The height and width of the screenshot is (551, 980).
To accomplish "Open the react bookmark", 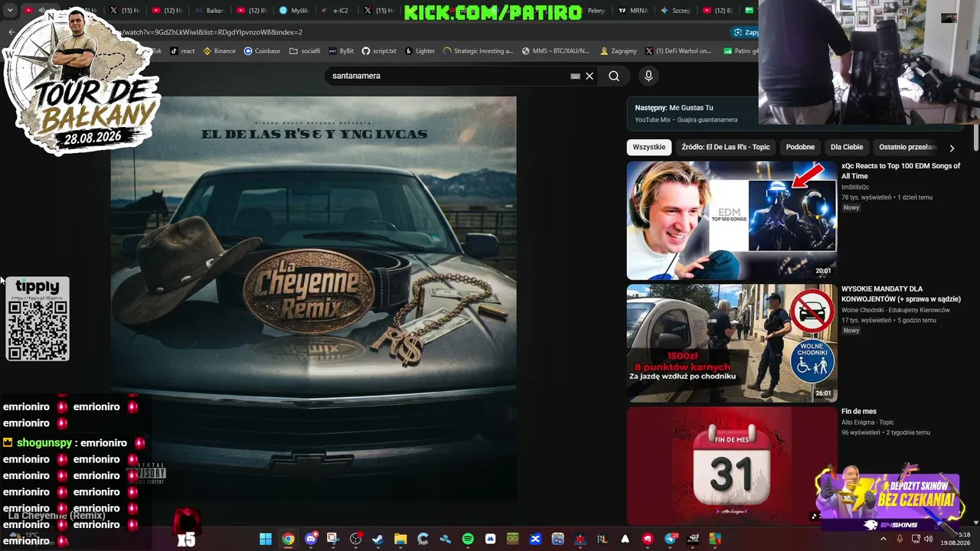I will 182,51.
